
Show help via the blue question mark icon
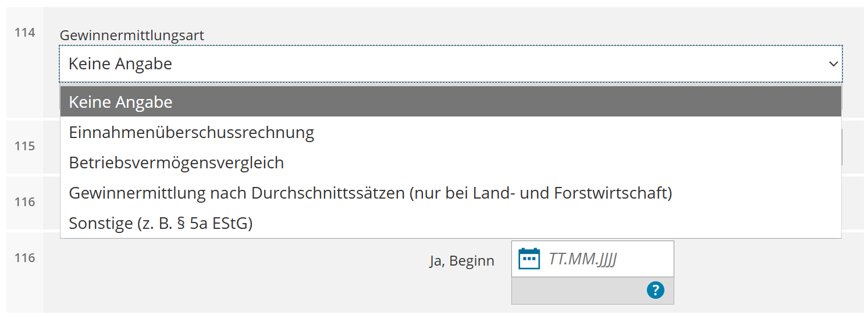point(655,290)
